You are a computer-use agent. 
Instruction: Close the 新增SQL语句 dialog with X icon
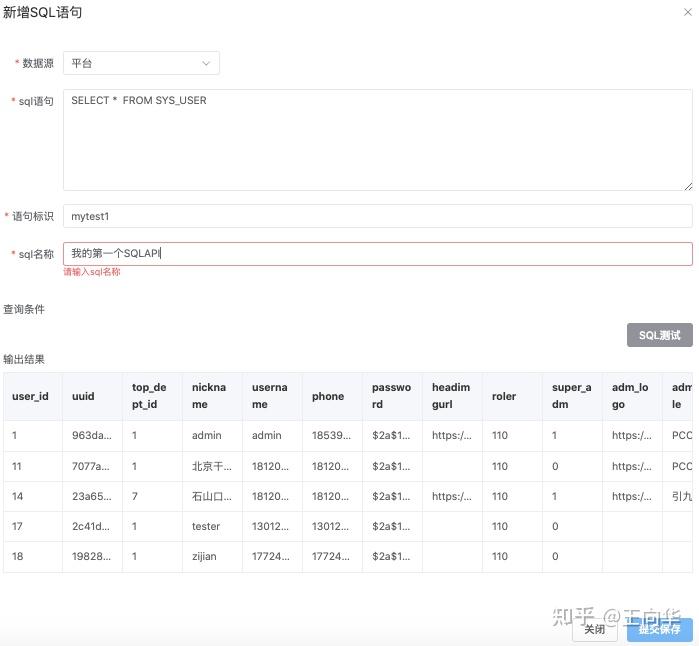tap(688, 12)
